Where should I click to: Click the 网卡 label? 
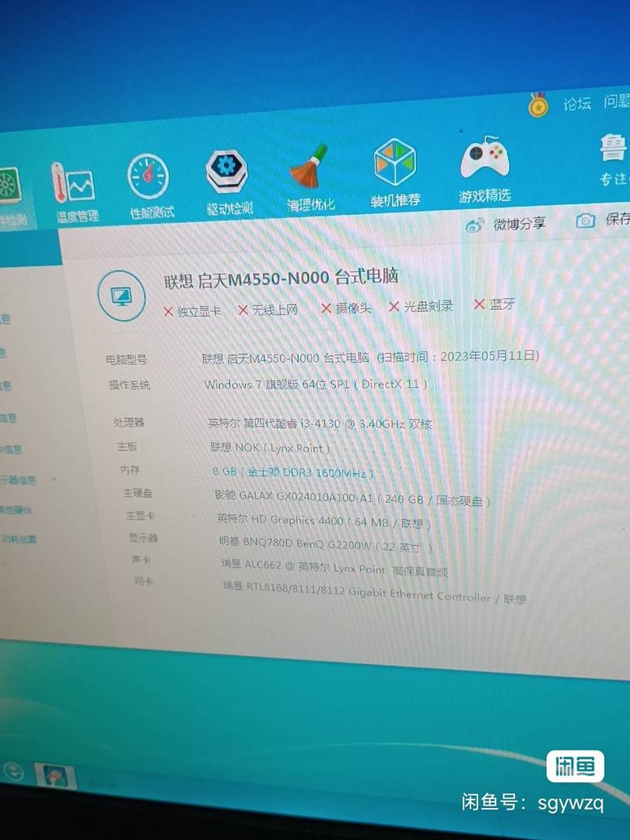pos(144,581)
